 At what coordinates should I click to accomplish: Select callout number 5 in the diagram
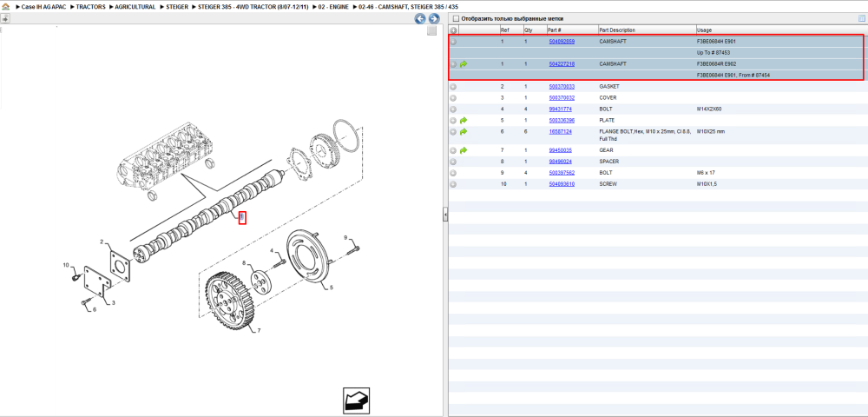(x=331, y=288)
